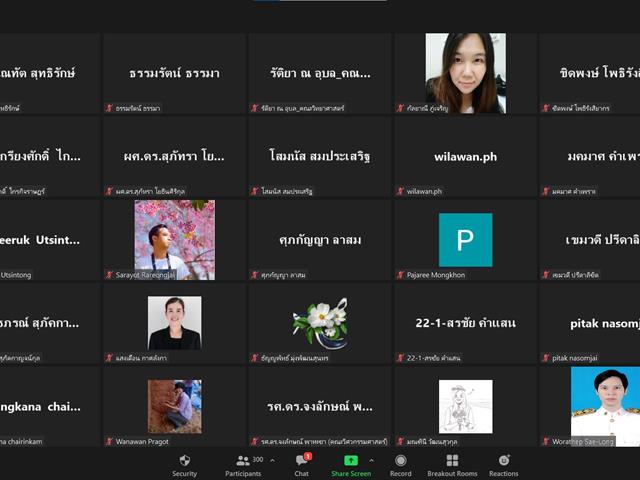Select the teal P avatar of Pajaree Mongkhon
The image size is (640, 480).
(466, 240)
